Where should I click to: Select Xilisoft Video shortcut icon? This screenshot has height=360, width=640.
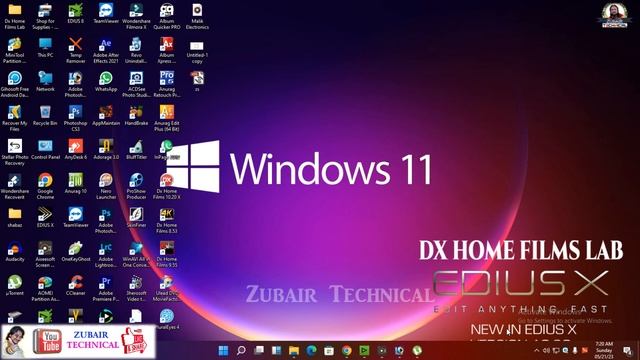136,289
